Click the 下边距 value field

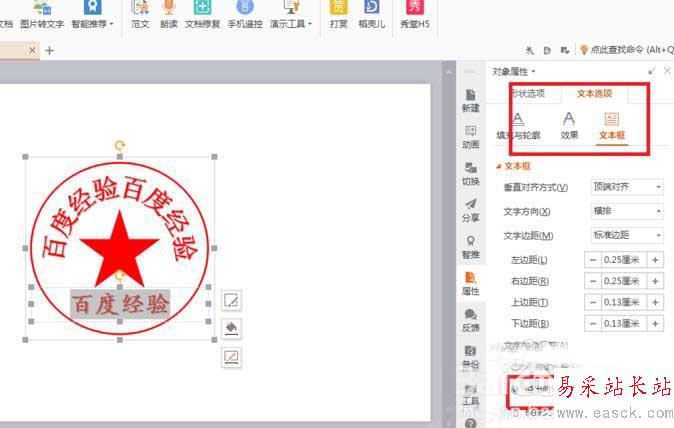624,323
